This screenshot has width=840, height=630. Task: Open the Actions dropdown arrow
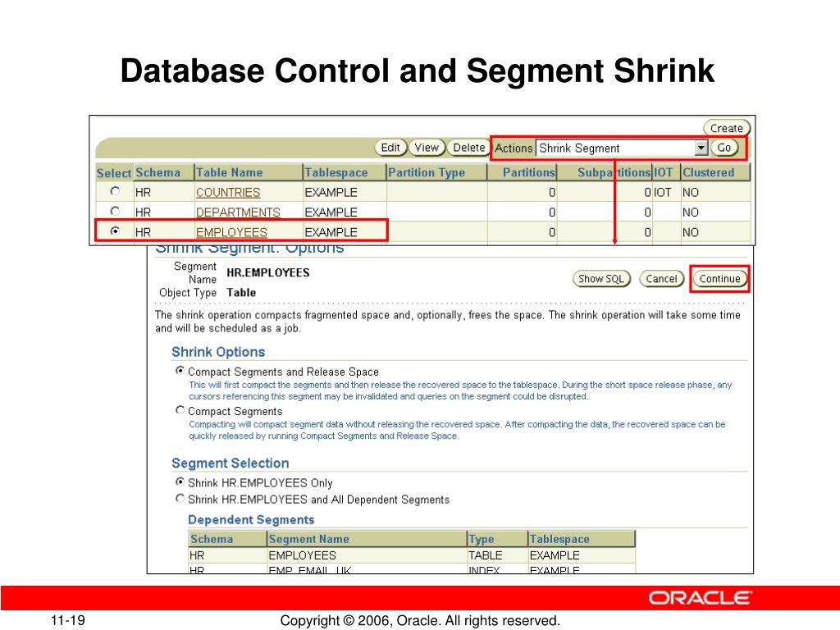pyautogui.click(x=701, y=148)
